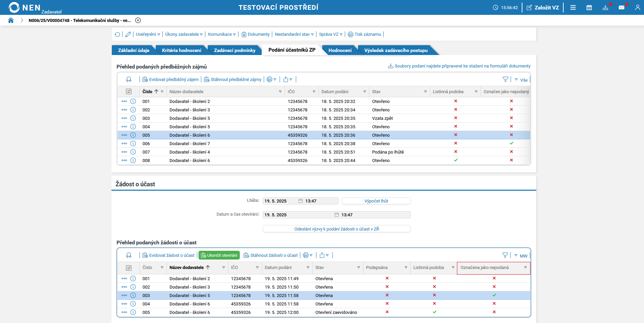Open filter on Označena jako nepodaná column
This screenshot has width=644, height=323.
pyautogui.click(x=525, y=268)
